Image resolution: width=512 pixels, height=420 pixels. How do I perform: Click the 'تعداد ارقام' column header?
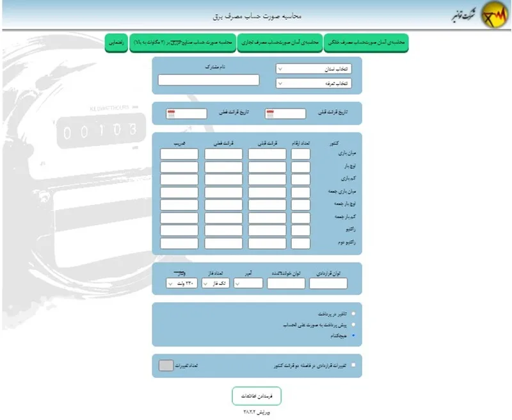click(300, 143)
